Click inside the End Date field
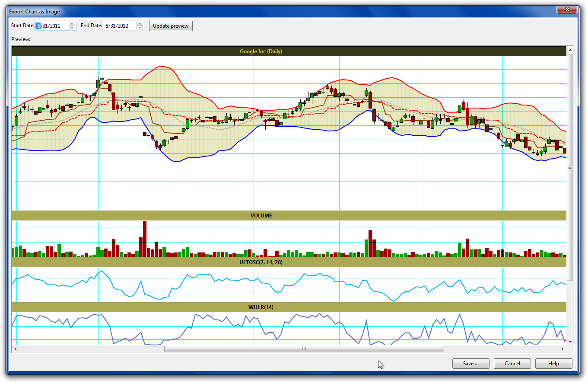This screenshot has width=588, height=383. [x=119, y=26]
